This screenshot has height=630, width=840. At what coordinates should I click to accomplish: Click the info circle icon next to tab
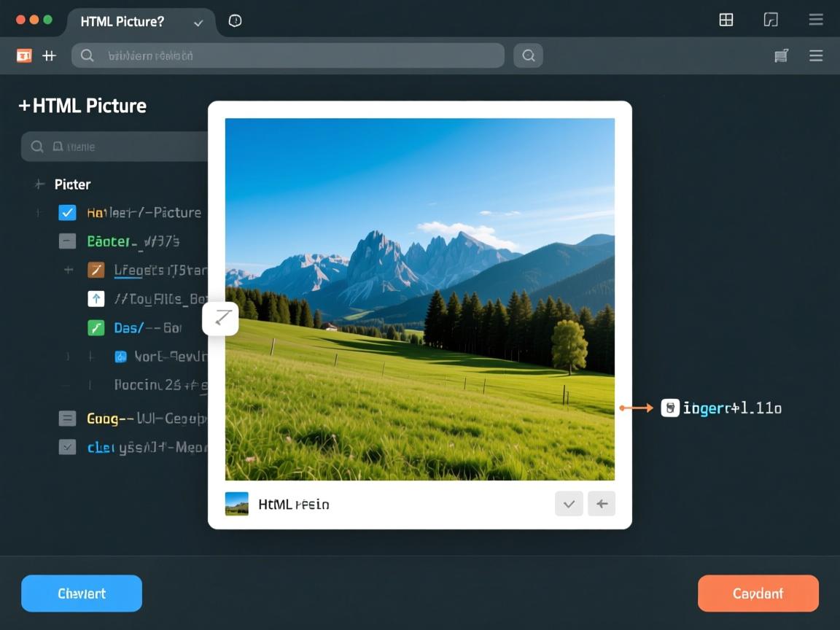[235, 21]
